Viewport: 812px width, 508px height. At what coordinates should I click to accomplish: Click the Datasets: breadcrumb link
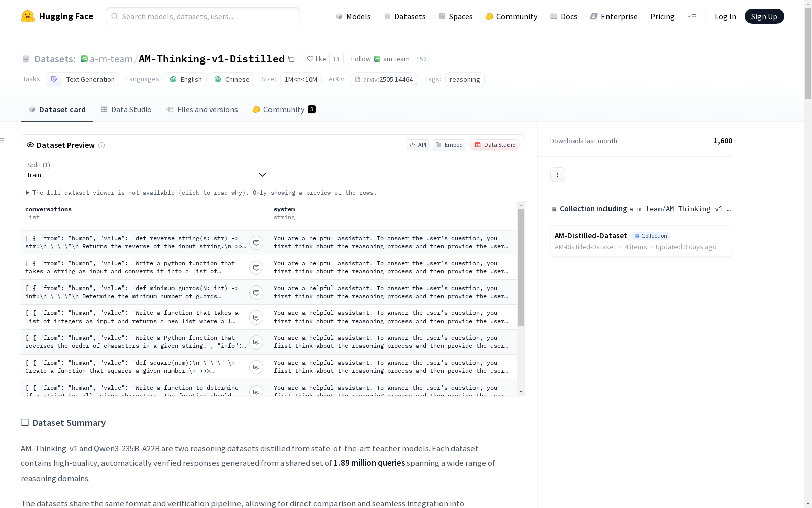(x=55, y=59)
